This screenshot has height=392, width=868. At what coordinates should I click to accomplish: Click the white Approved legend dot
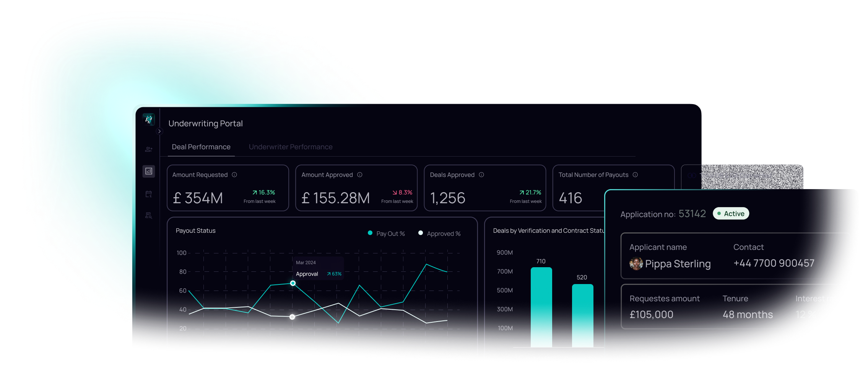tap(421, 233)
